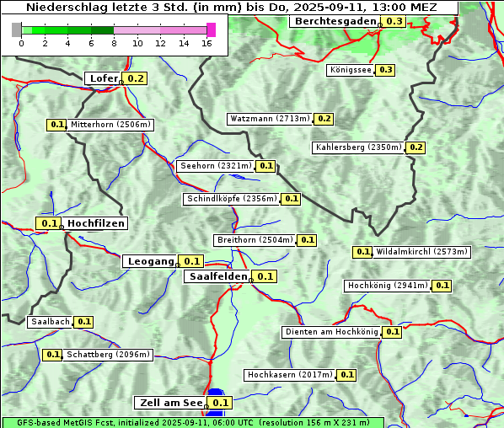Image resolution: width=504 pixels, height=428 pixels.
Task: Click the Seehorn (2321m) label
Action: pos(216,166)
